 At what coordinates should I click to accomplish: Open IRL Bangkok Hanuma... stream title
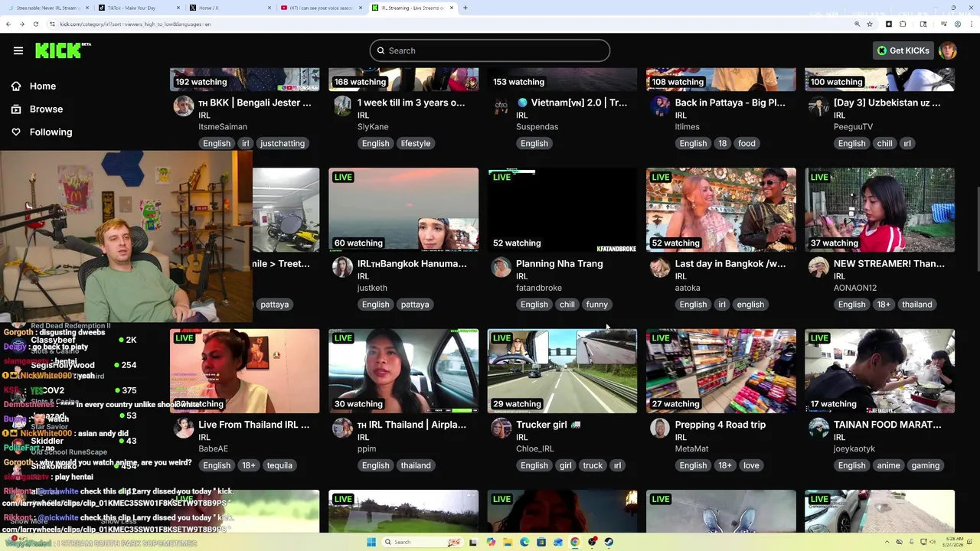pos(412,263)
